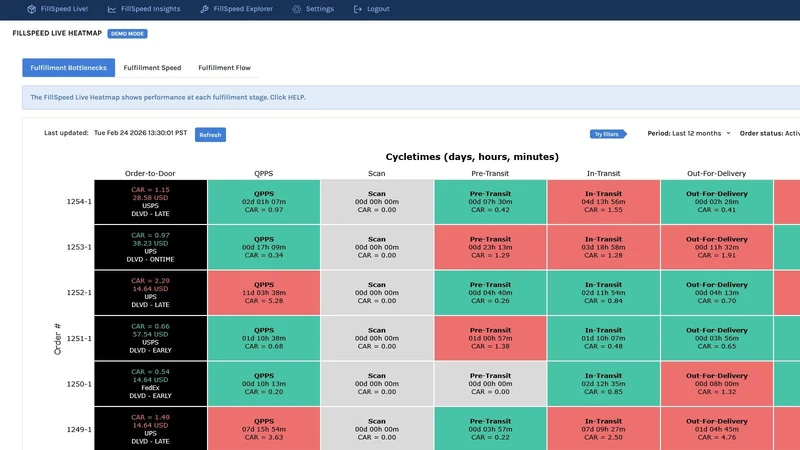Click the Pre-Transit column header

click(490, 173)
